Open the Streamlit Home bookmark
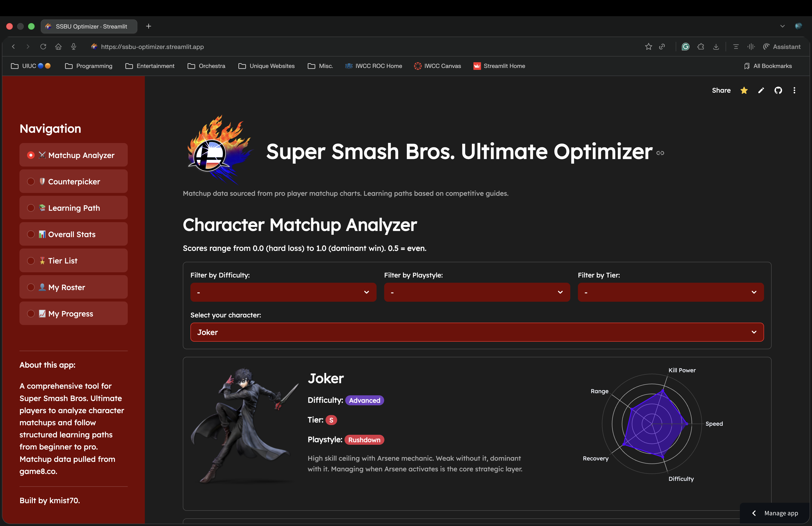 (499, 66)
